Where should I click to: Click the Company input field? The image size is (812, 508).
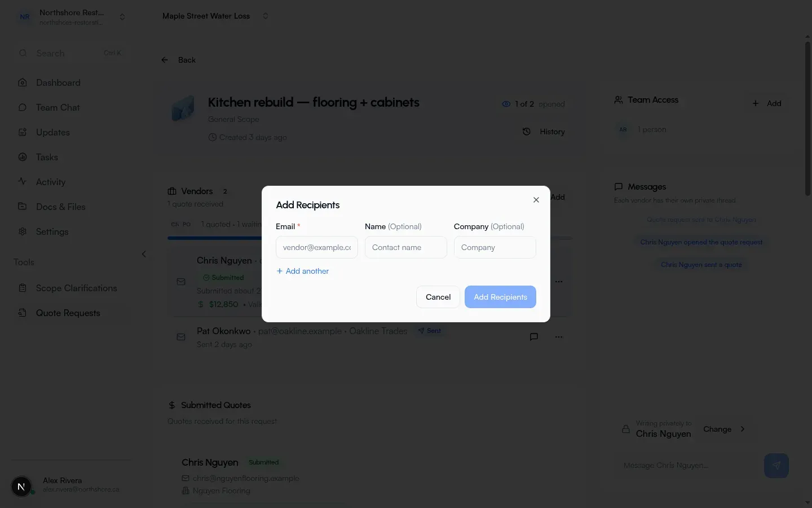[x=495, y=247]
